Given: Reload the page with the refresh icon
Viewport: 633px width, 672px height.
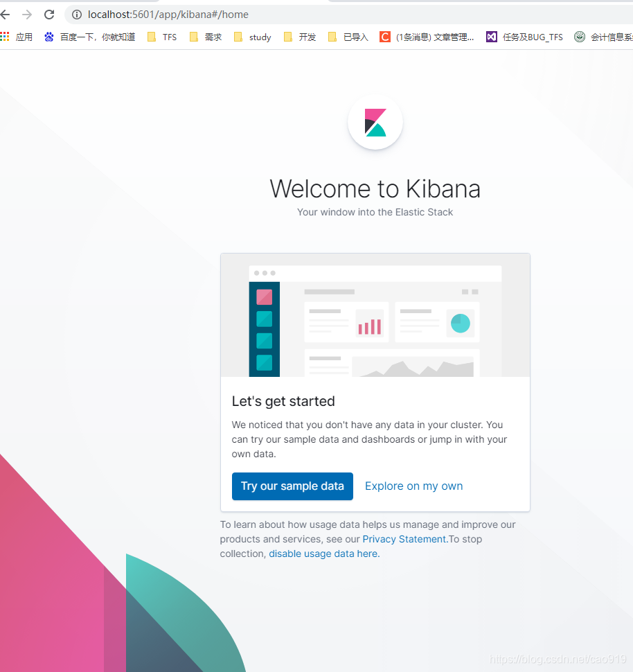Looking at the screenshot, I should tap(49, 15).
